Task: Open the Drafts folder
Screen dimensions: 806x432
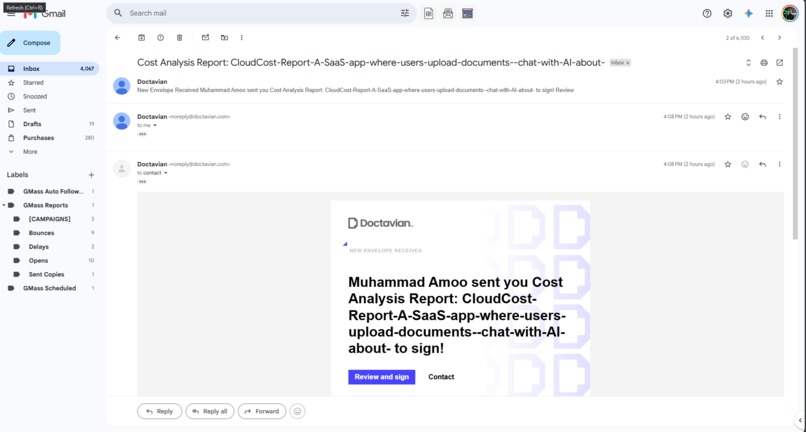Action: click(x=49, y=124)
